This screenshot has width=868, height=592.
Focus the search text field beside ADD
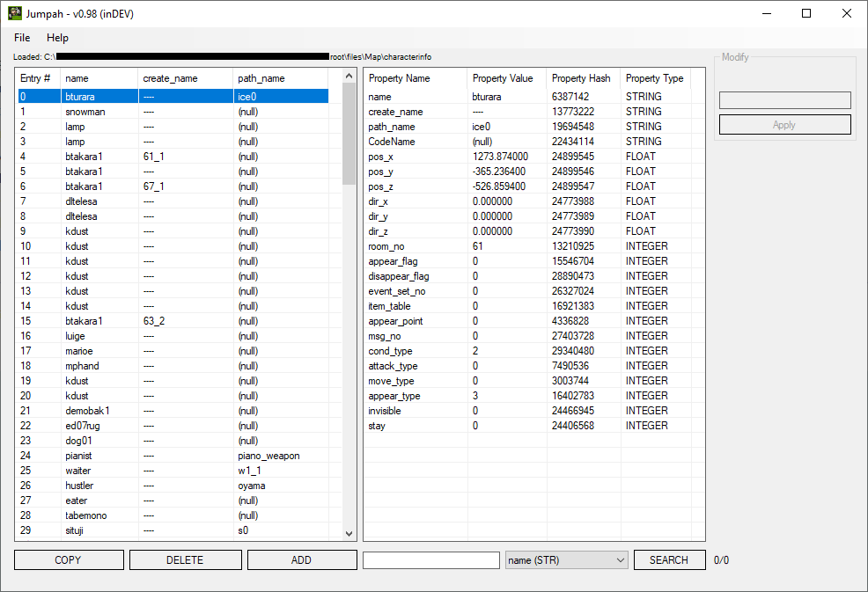tap(431, 560)
